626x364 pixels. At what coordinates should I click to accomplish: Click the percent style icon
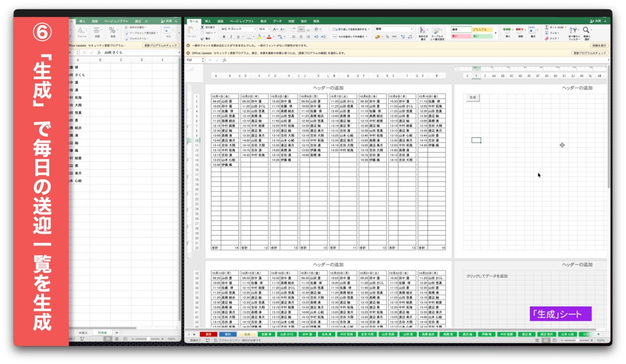(x=387, y=36)
